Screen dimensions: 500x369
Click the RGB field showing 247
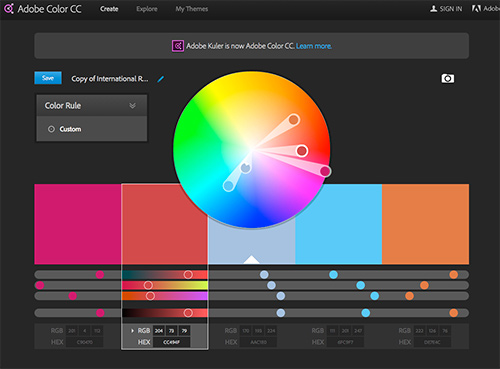358,331
